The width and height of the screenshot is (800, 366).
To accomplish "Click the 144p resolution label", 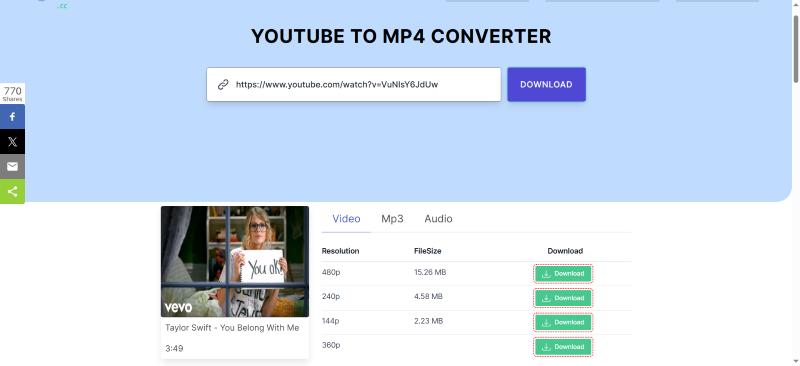I will pos(331,321).
